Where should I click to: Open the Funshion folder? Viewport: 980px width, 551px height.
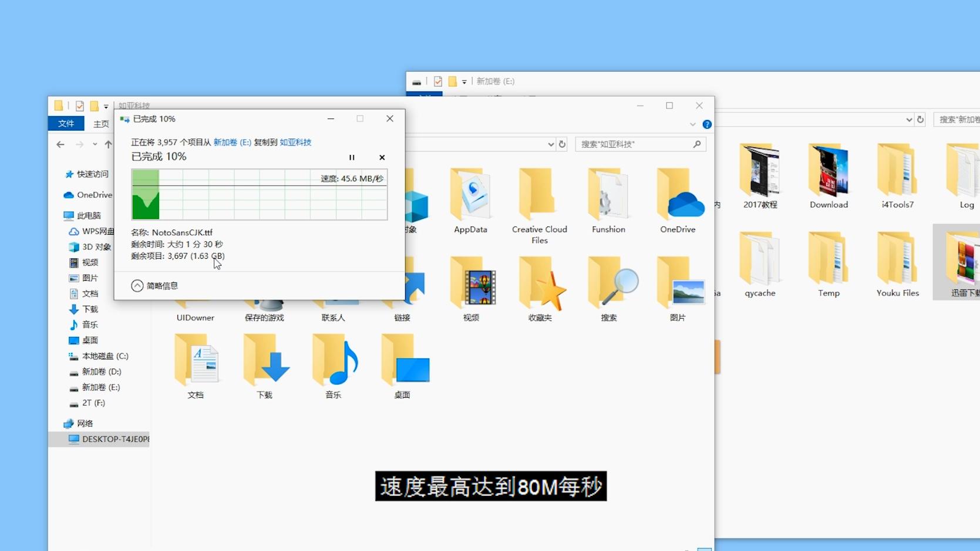click(x=608, y=200)
